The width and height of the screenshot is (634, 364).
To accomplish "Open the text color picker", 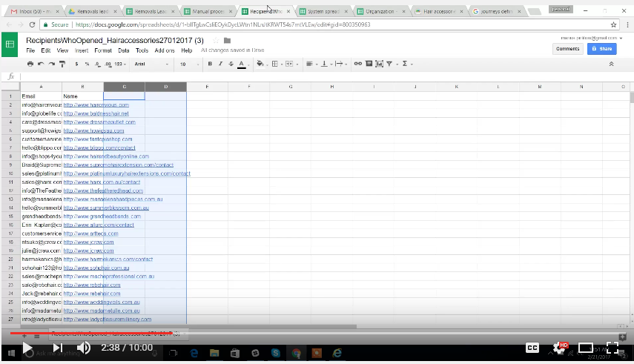I will [242, 64].
